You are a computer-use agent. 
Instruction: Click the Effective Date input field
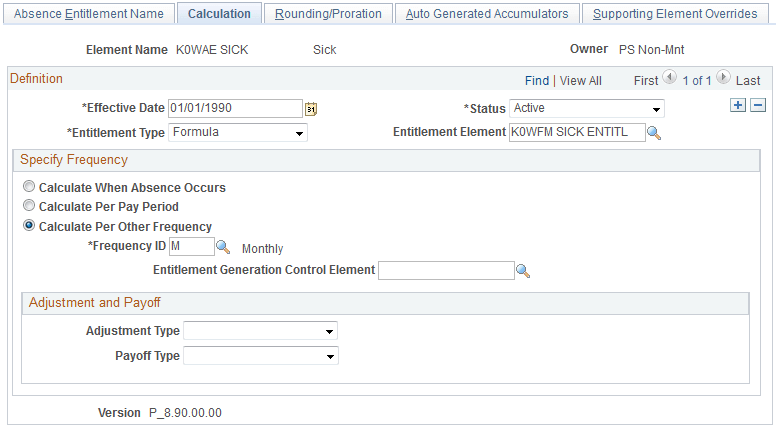coord(235,108)
